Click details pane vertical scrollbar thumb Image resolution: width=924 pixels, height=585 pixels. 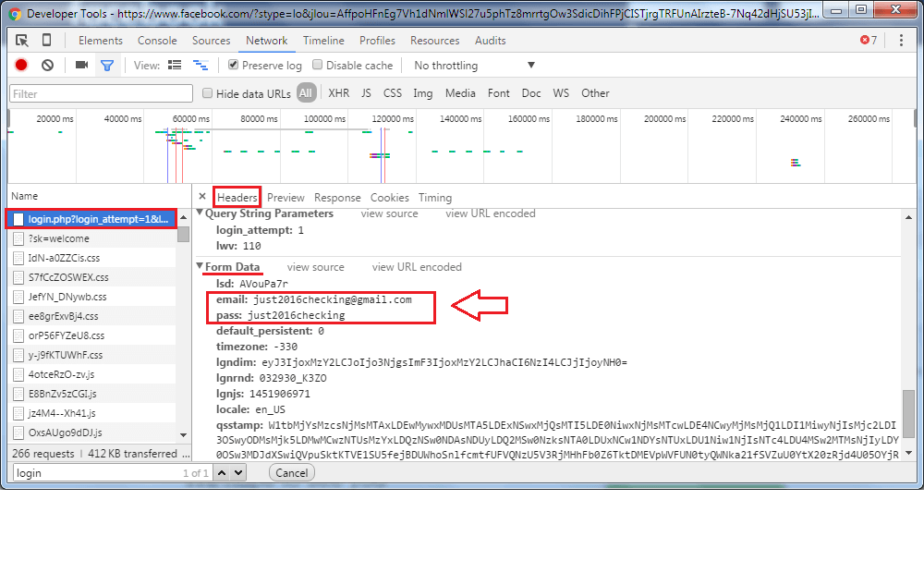pyautogui.click(x=908, y=413)
